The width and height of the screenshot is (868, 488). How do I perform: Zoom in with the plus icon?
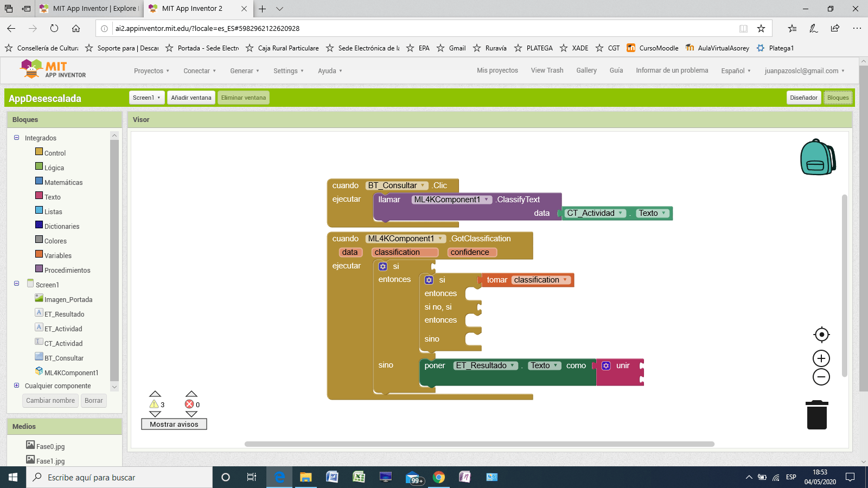click(821, 358)
